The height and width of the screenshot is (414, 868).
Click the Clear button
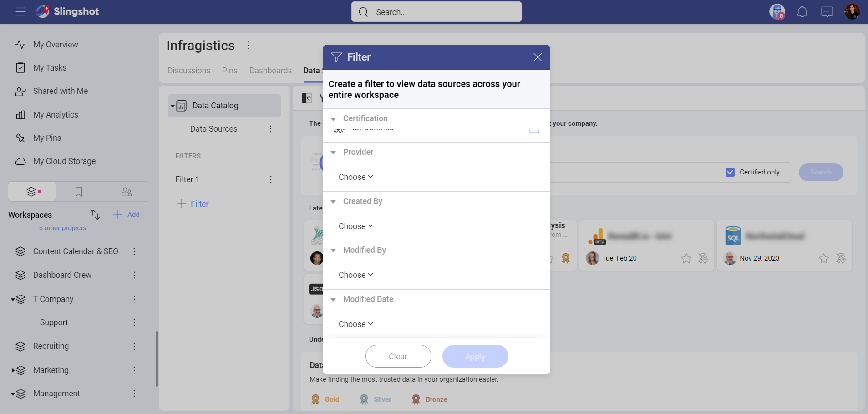398,356
